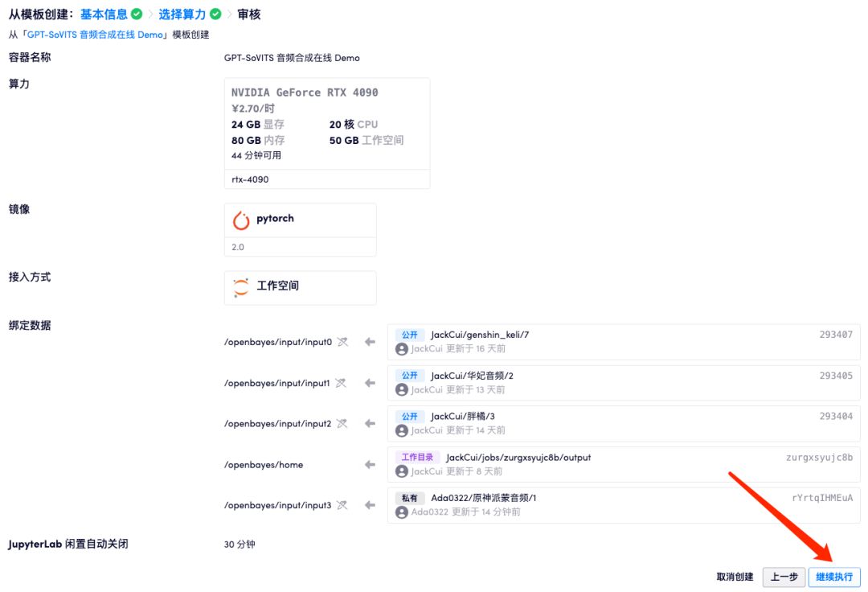Click unbind icon next to /openbayes/input/input0
The height and width of the screenshot is (592, 868).
pos(342,342)
